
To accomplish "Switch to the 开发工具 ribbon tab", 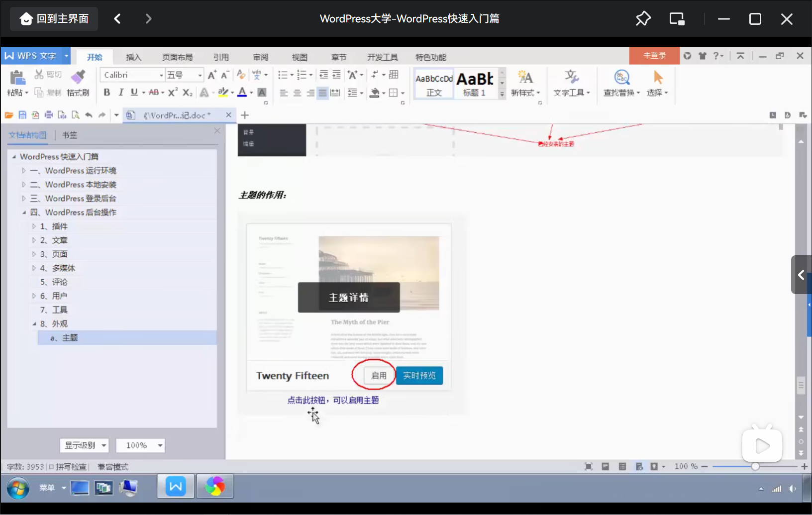I will click(383, 57).
